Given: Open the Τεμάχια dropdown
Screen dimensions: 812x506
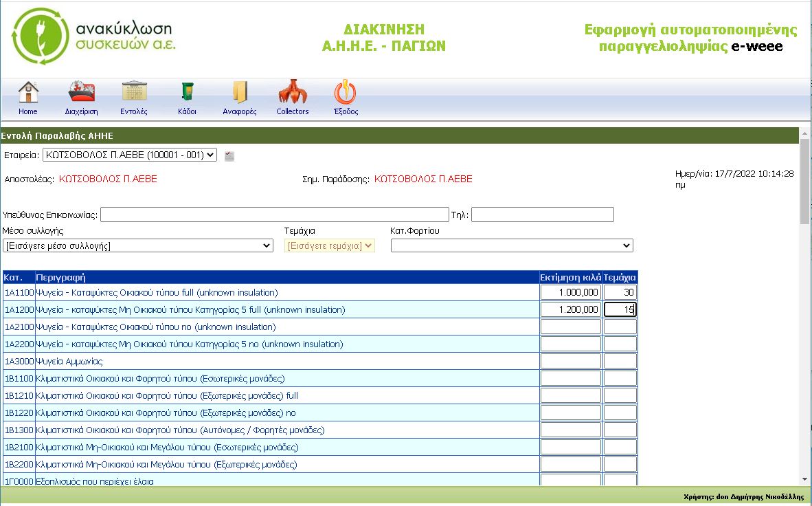Looking at the screenshot, I should tap(329, 245).
